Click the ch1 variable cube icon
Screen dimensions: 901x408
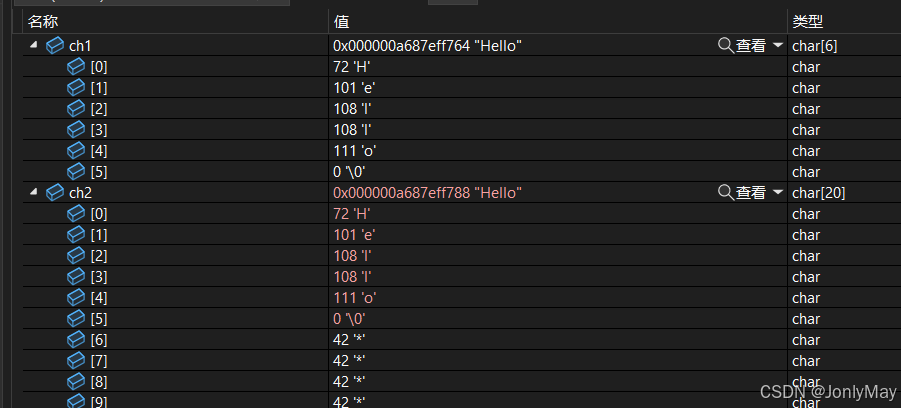click(55, 46)
